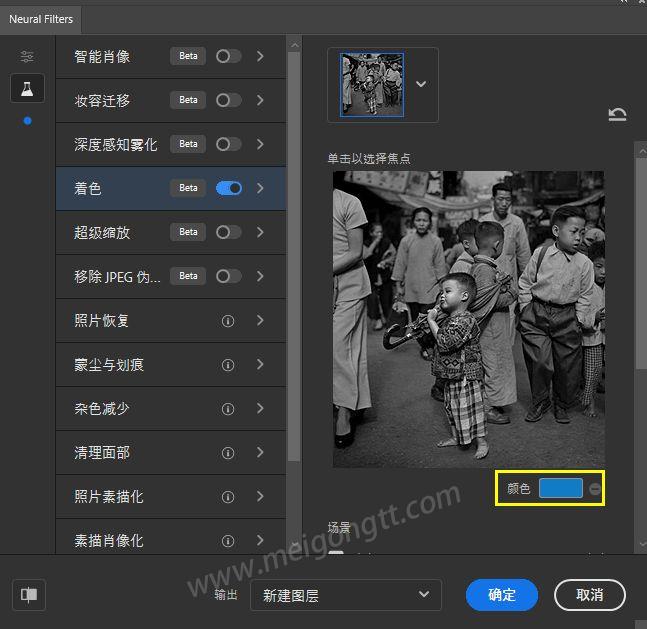647x629 pixels.
Task: Disable the 着色 filter toggle
Action: (229, 188)
